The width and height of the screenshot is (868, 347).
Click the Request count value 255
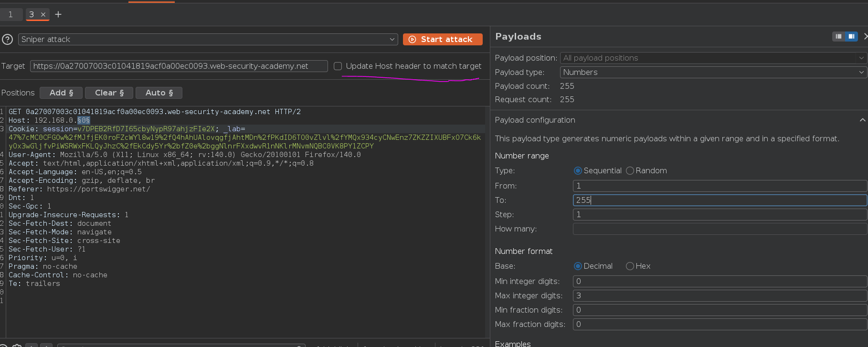pos(567,99)
